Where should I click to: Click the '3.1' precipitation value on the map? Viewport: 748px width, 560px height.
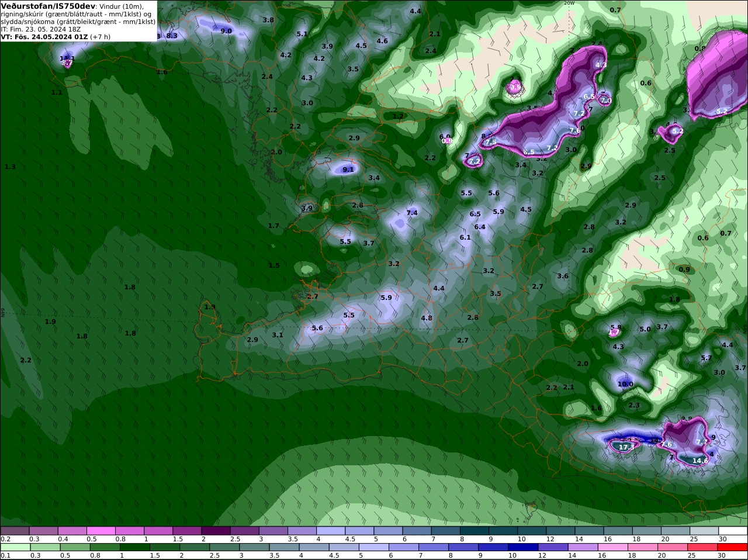(x=278, y=335)
